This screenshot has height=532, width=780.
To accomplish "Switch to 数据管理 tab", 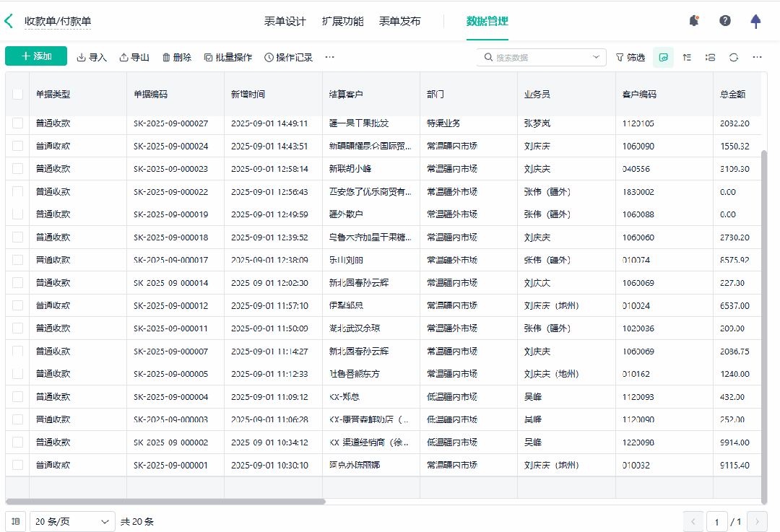I will pyautogui.click(x=487, y=22).
